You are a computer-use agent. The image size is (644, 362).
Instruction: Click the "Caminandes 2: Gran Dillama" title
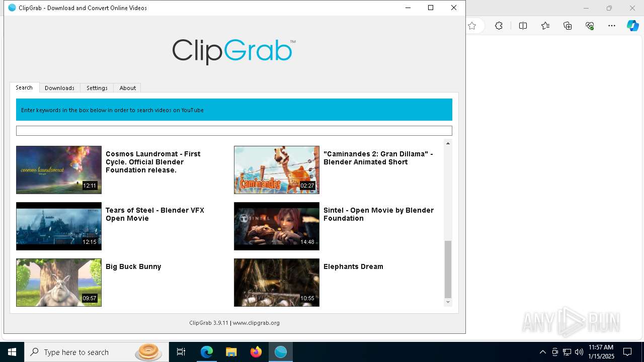[378, 158]
